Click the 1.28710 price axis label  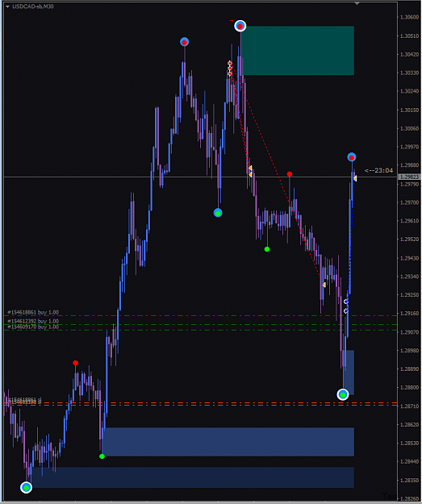point(409,406)
